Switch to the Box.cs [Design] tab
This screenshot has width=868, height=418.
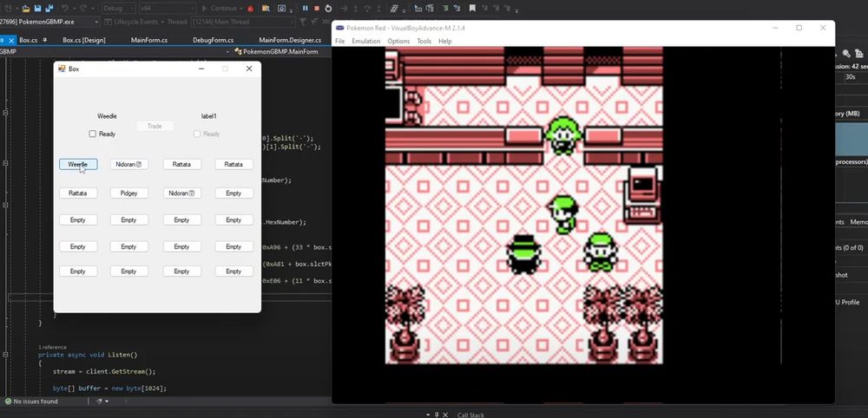[x=84, y=40]
